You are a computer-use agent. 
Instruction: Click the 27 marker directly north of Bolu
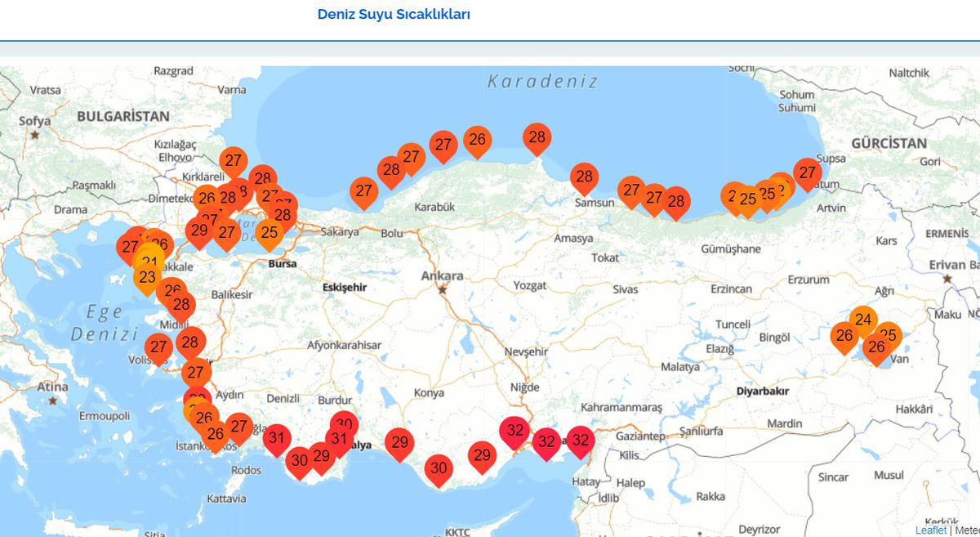(x=363, y=193)
